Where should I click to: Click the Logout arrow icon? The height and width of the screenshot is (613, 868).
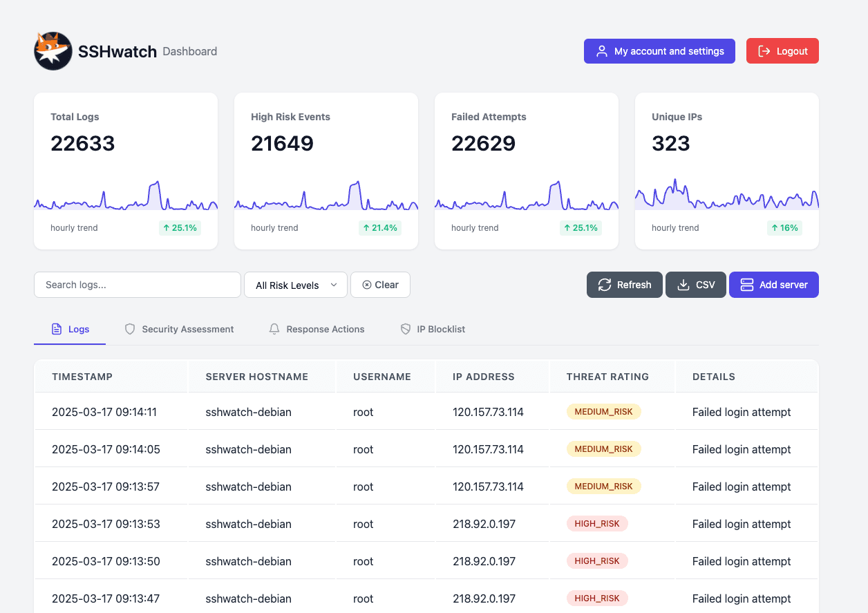click(x=764, y=51)
